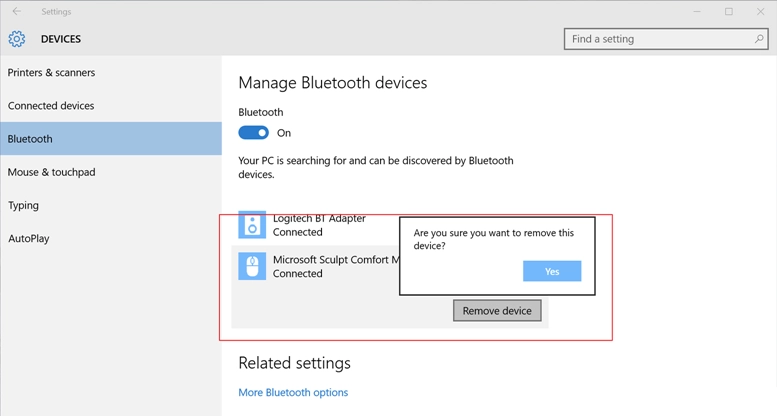Turn off the Bluetooth toggle

[x=254, y=133]
